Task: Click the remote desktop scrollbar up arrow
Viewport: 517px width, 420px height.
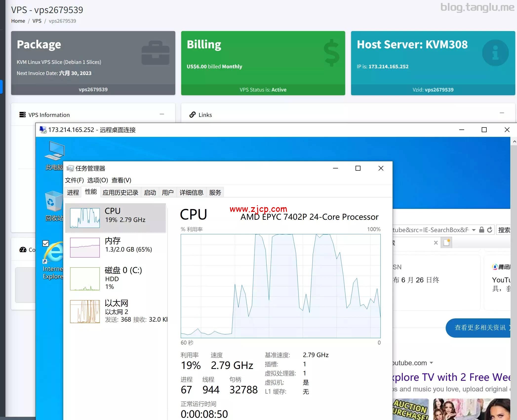Action: point(514,142)
